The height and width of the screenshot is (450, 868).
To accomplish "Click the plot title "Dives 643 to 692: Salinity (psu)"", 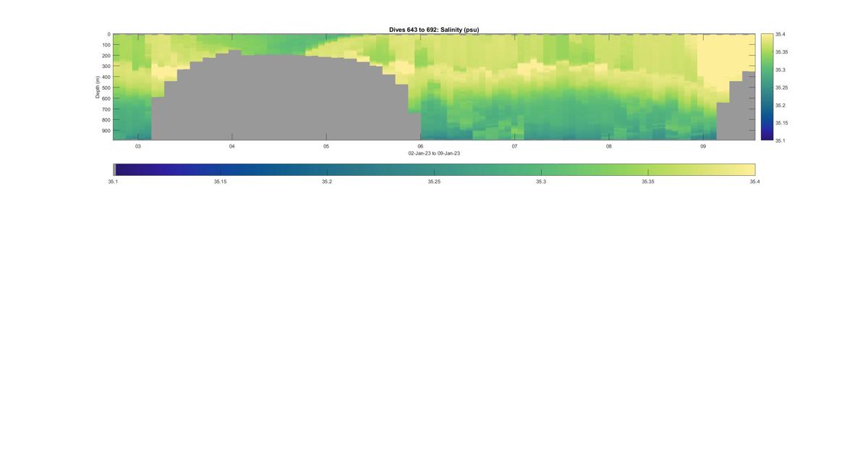I will pyautogui.click(x=434, y=30).
